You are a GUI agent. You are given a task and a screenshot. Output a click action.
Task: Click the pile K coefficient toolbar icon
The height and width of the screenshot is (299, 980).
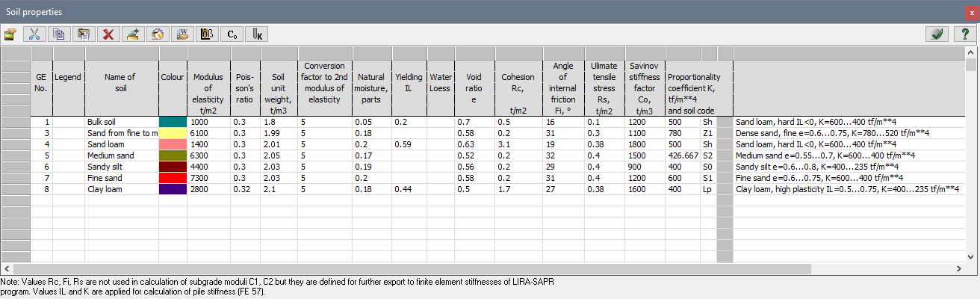pos(257,34)
